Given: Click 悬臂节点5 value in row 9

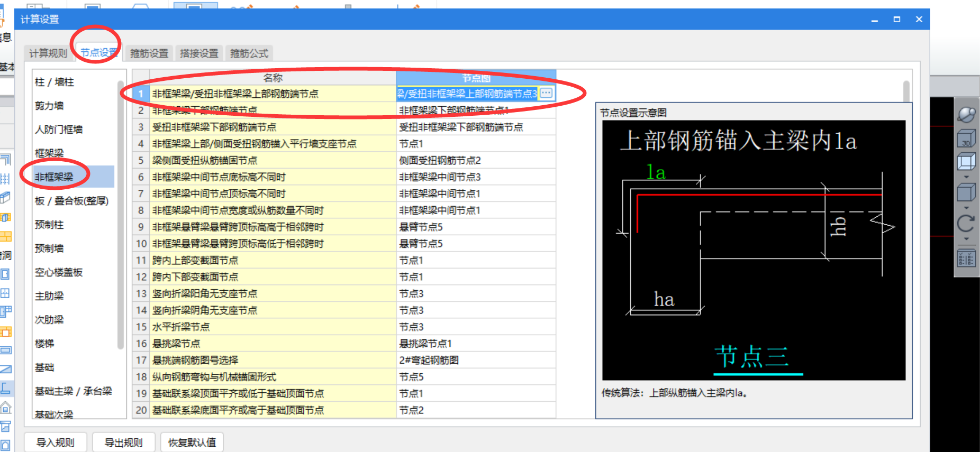Looking at the screenshot, I should [x=476, y=227].
